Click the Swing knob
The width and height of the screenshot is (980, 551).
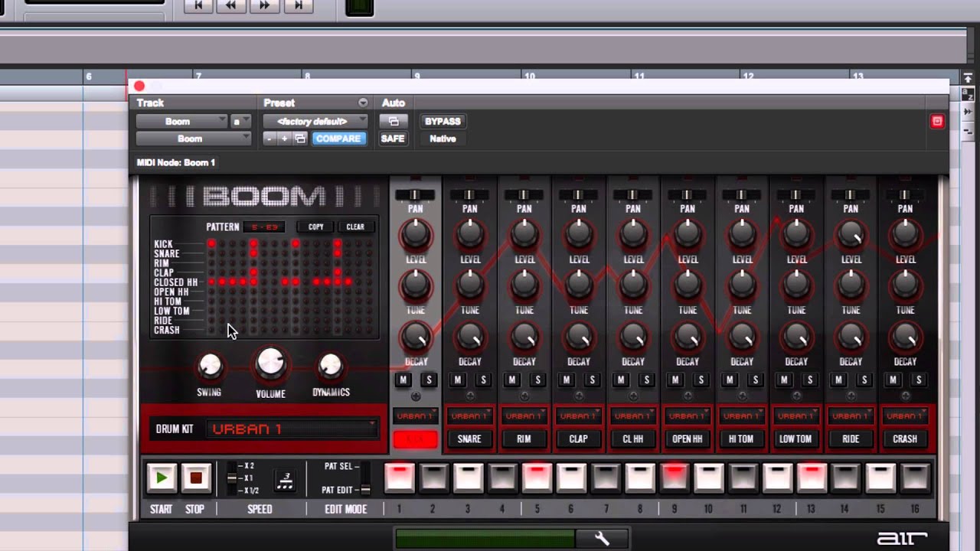210,367
